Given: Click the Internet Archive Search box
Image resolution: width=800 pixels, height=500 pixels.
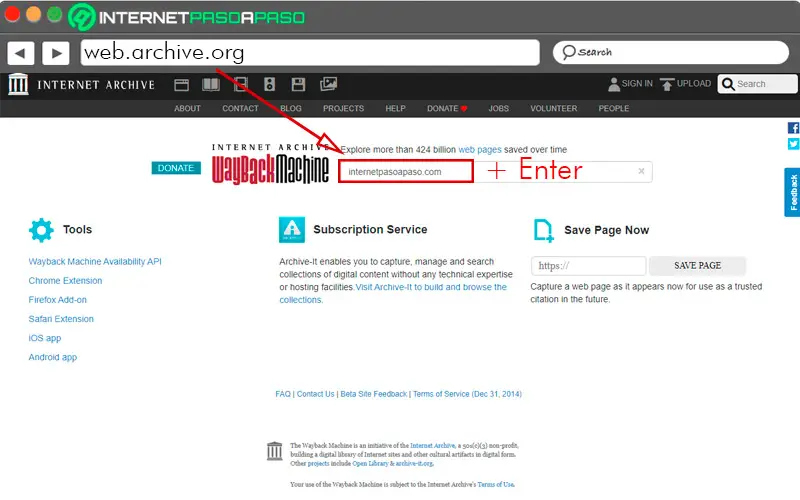Looking at the screenshot, I should [x=757, y=84].
